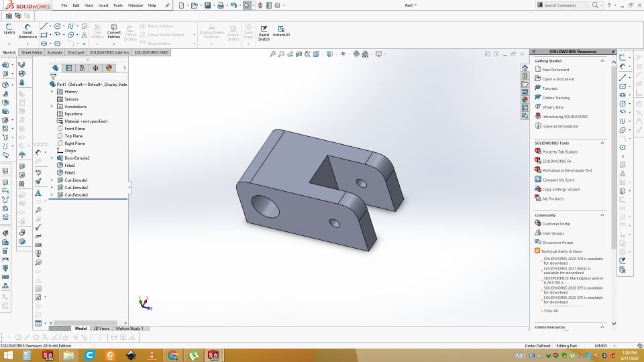Switch to the 3D Views tab
Image resolution: width=644 pixels, height=362 pixels.
click(x=101, y=328)
